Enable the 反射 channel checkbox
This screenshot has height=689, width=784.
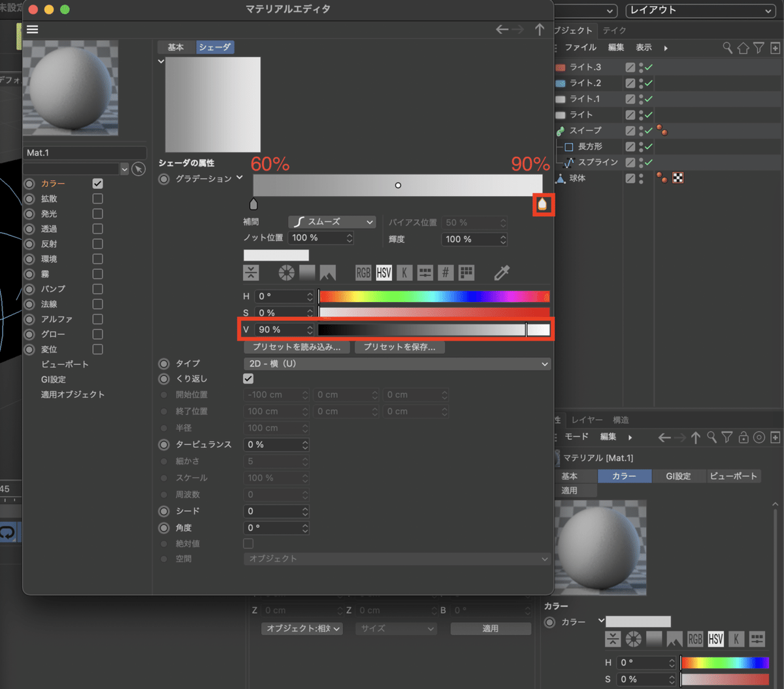pyautogui.click(x=97, y=244)
